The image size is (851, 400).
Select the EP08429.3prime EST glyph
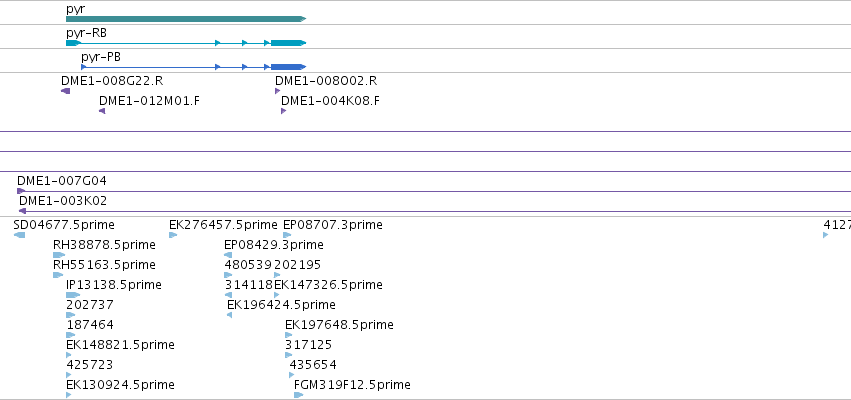point(228,255)
